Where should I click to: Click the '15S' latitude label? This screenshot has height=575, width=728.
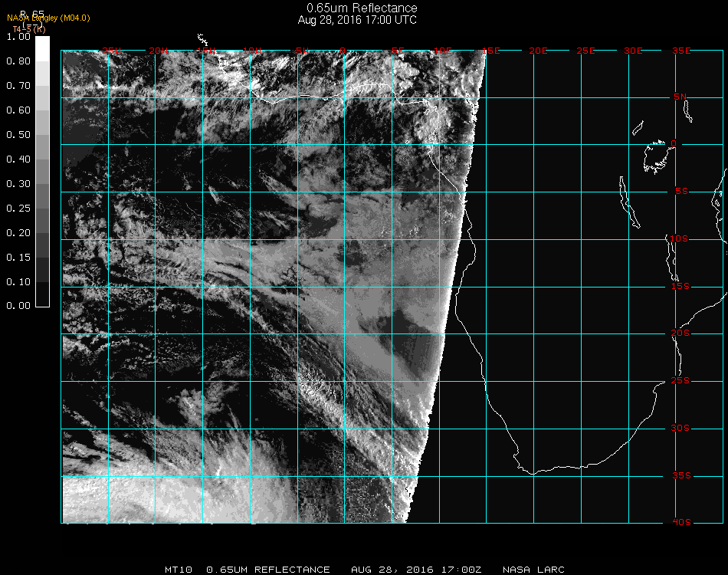[680, 286]
